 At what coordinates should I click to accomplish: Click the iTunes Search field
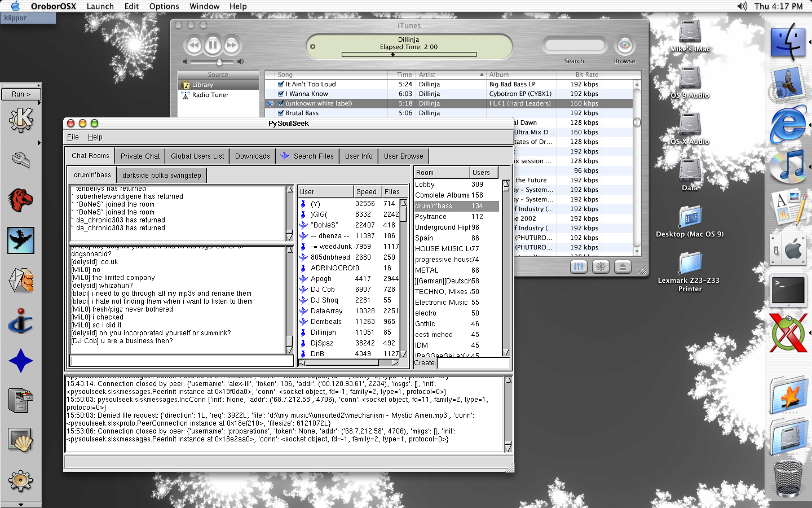coord(574,45)
